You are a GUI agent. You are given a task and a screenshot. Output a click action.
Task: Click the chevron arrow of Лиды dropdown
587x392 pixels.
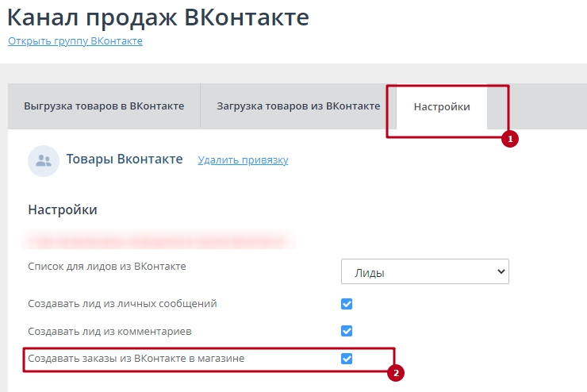tap(500, 271)
